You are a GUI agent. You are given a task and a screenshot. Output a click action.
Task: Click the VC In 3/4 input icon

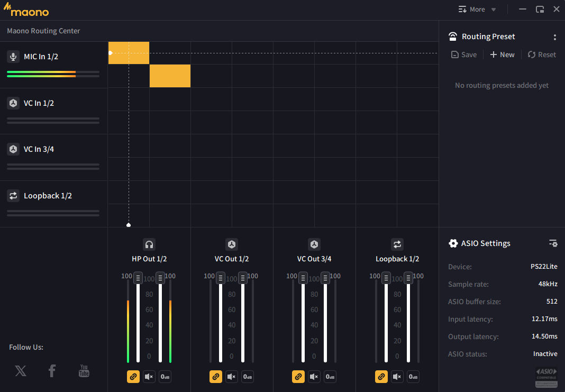pyautogui.click(x=13, y=149)
